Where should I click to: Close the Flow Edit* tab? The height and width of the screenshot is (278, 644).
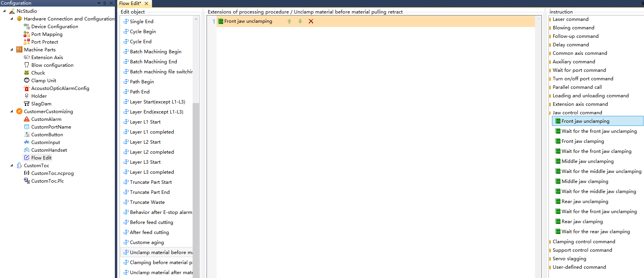(147, 3)
